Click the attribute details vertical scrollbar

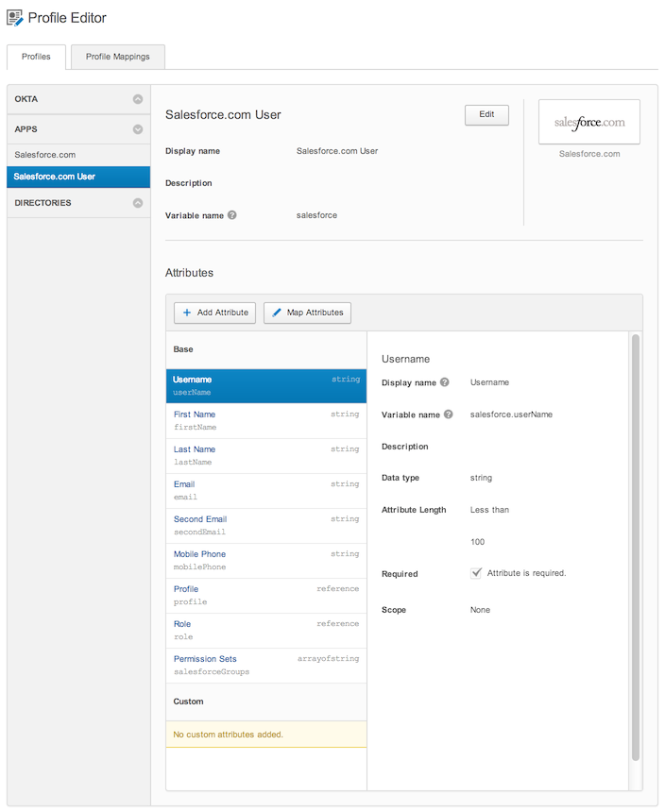636,548
